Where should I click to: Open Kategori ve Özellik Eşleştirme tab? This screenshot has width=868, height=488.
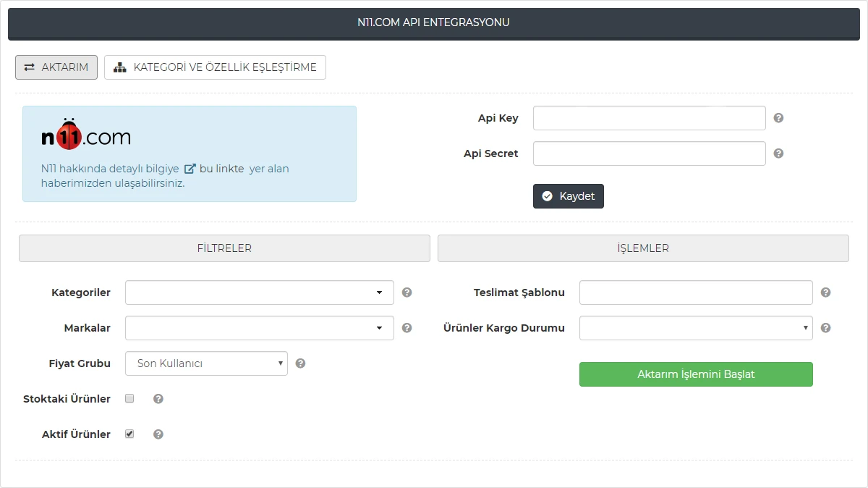coord(215,67)
